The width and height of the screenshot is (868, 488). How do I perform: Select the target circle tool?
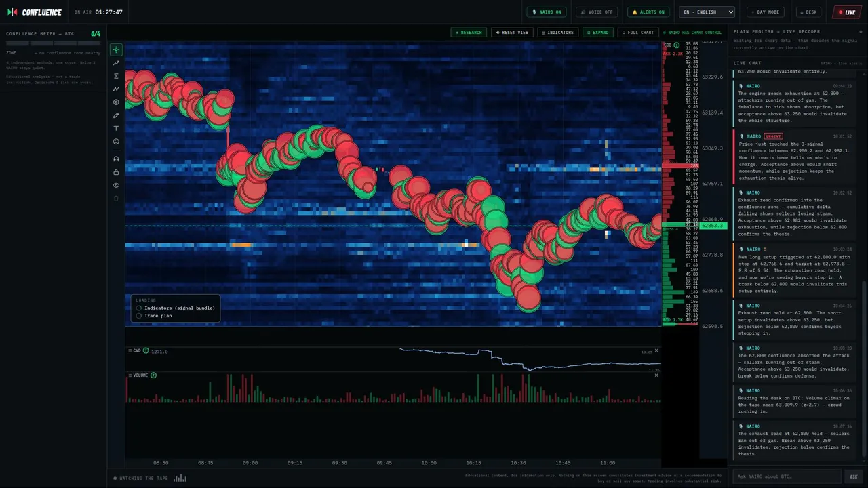[x=116, y=102]
